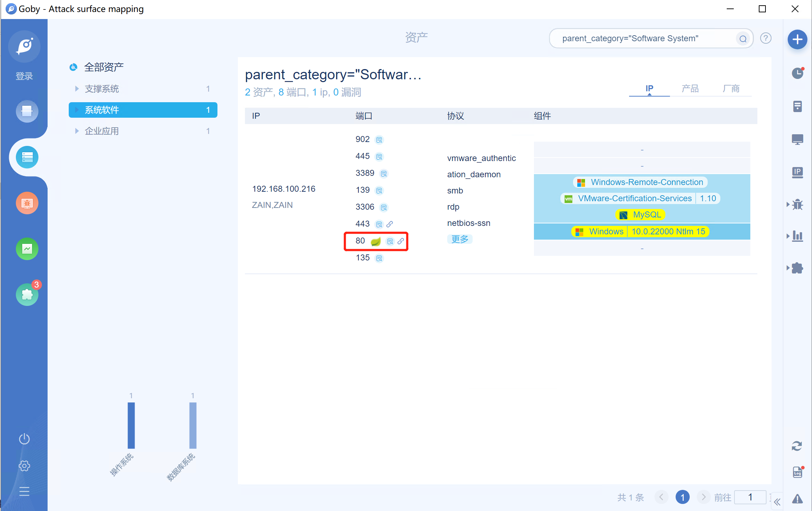Open the vulnerabilities bug sidebar icon
This screenshot has height=511, width=812.
27,203
